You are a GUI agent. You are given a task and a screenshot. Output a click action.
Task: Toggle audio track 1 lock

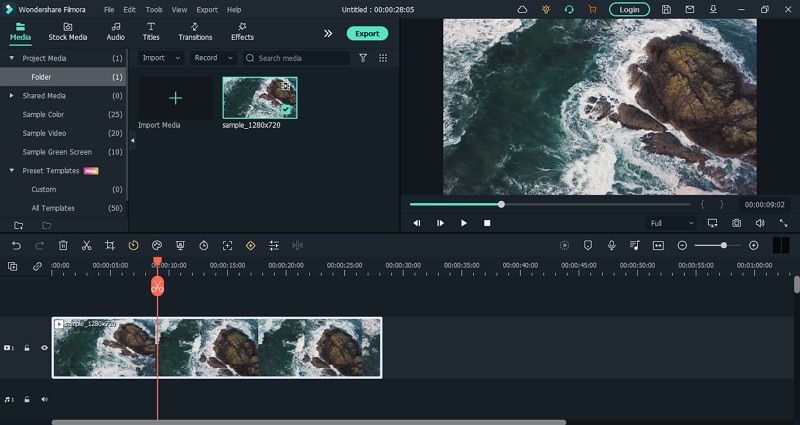point(27,399)
